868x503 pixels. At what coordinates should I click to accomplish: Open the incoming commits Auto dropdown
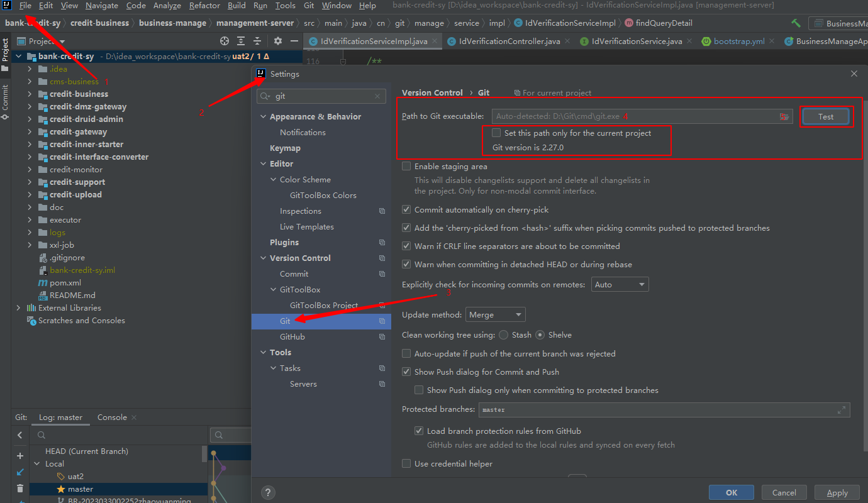coord(620,285)
